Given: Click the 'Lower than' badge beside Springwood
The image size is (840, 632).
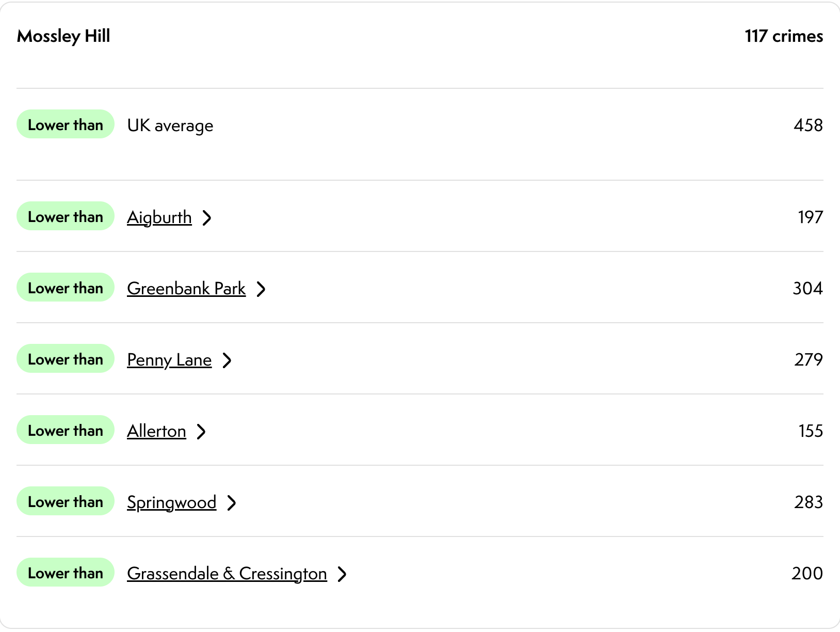Looking at the screenshot, I should coord(66,502).
